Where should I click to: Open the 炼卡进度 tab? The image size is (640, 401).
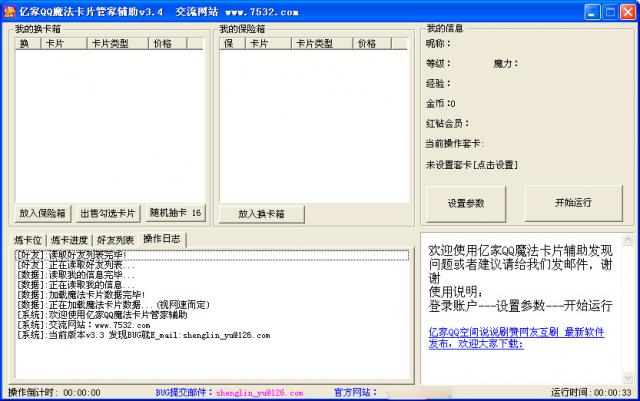tap(69, 240)
